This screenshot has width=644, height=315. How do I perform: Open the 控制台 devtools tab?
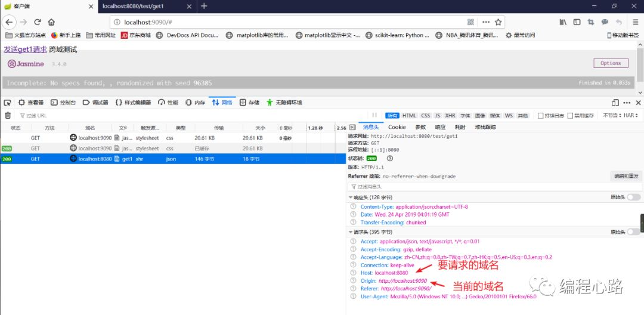click(63, 103)
